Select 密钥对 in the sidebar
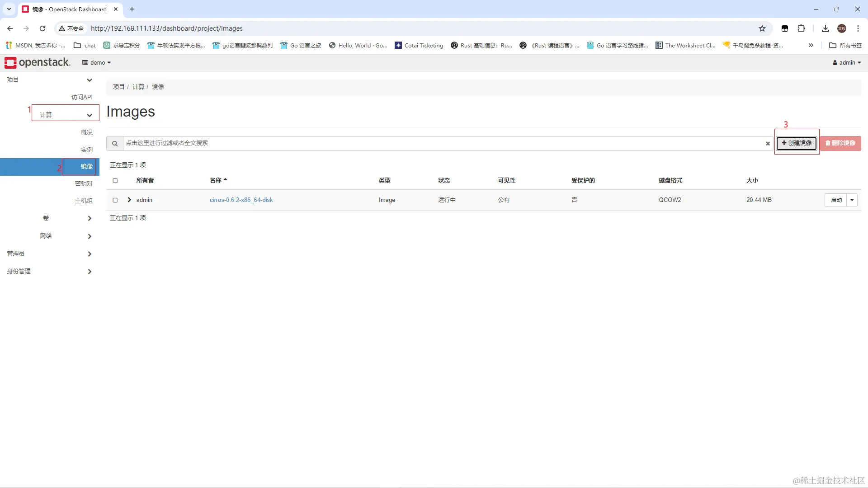 coord(84,183)
